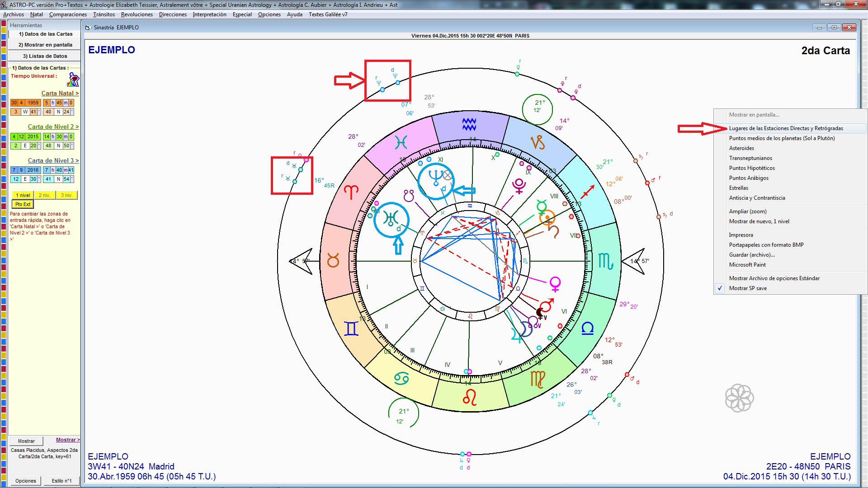
Task: Toggle the '3 niv.' level button
Action: click(x=66, y=195)
